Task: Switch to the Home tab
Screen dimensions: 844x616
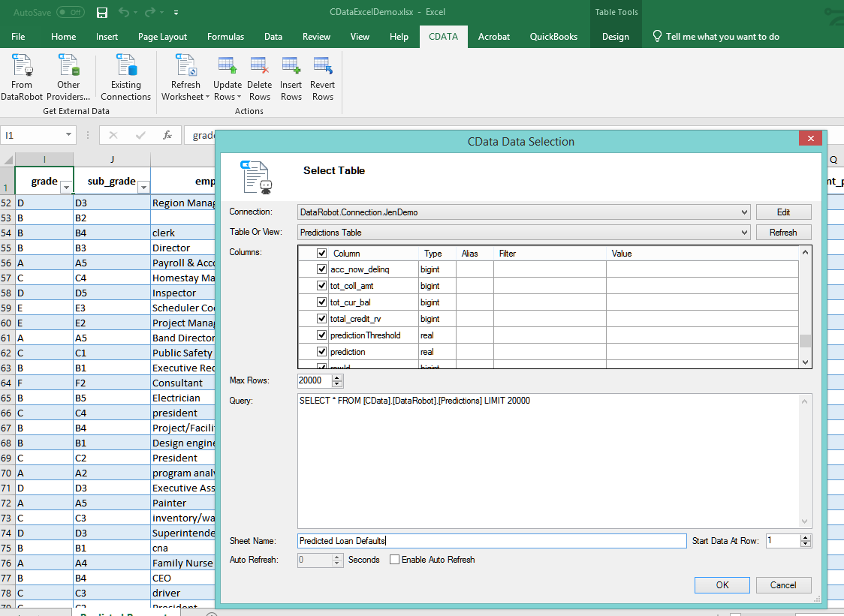Action: coord(64,37)
